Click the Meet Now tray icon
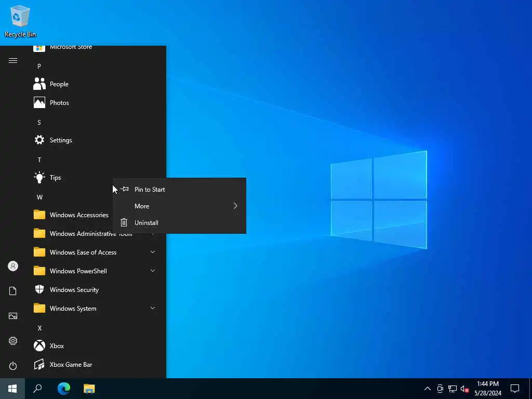Image resolution: width=532 pixels, height=399 pixels. [x=440, y=389]
